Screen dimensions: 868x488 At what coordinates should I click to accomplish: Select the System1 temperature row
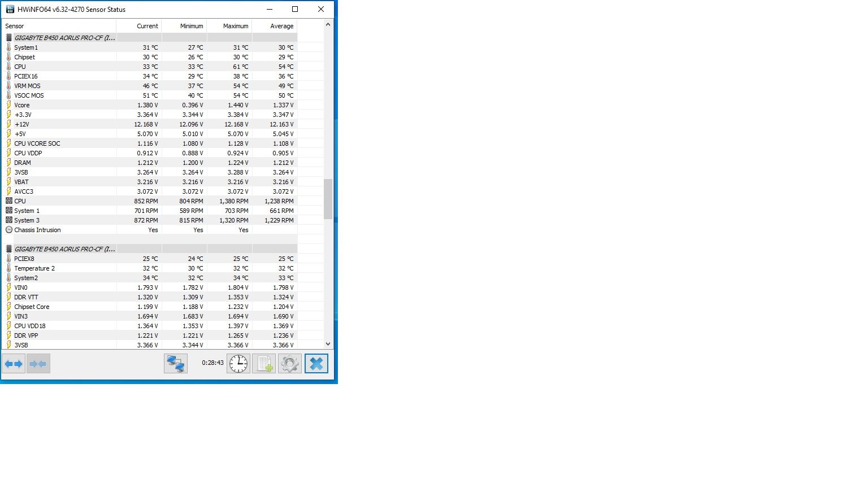(x=150, y=47)
